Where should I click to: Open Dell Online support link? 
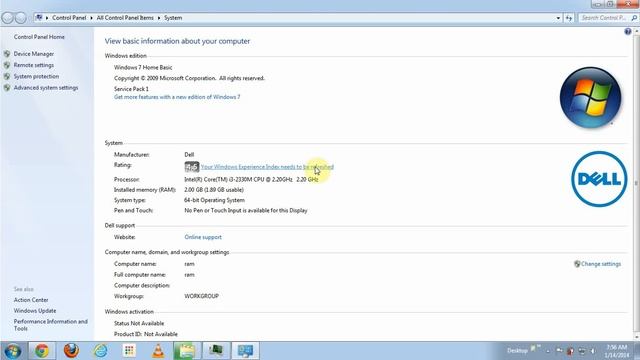click(203, 237)
